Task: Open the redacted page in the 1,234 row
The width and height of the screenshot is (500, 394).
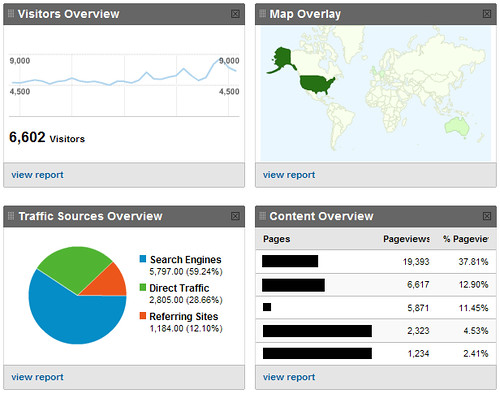Action: [317, 353]
